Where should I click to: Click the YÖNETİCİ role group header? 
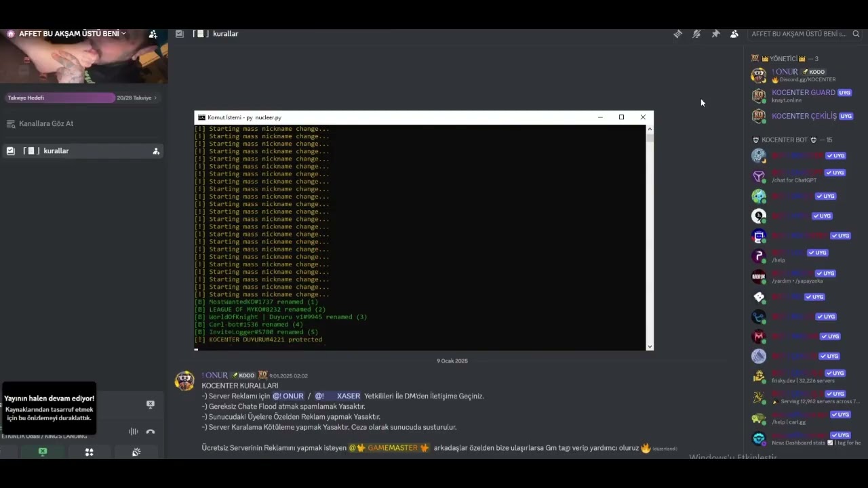[785, 59]
